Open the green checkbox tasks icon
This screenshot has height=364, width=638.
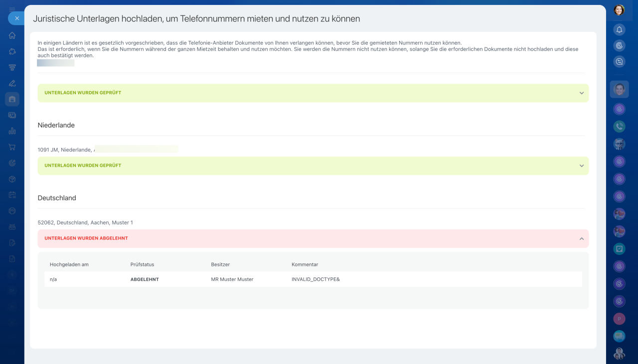tap(619, 248)
